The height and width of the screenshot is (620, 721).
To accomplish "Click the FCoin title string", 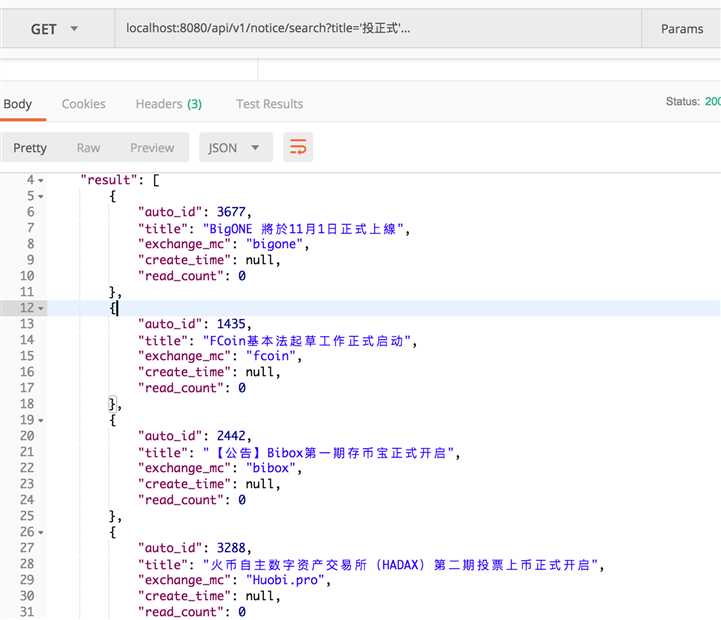I will coord(307,341).
